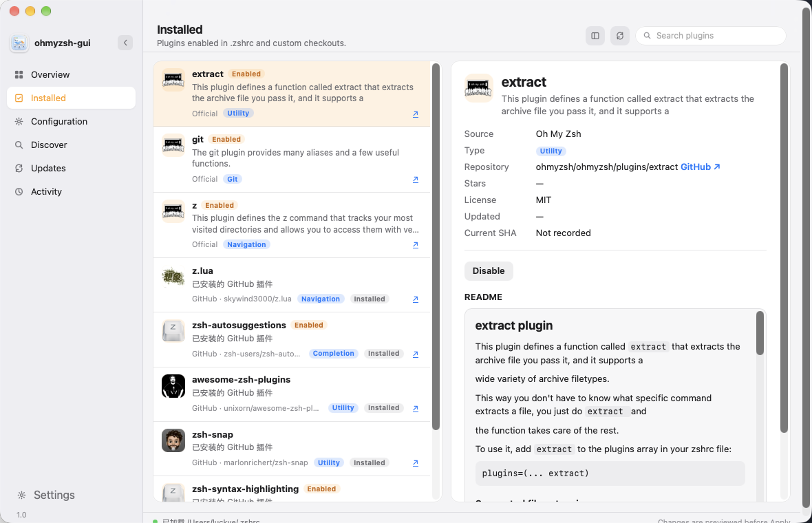Show the Activity section
This screenshot has height=523, width=812.
tap(71, 191)
